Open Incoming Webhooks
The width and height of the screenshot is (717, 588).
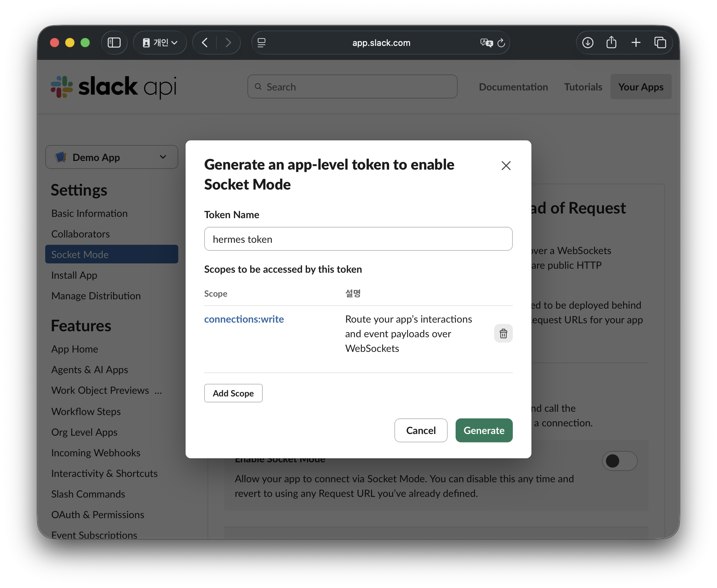(96, 453)
